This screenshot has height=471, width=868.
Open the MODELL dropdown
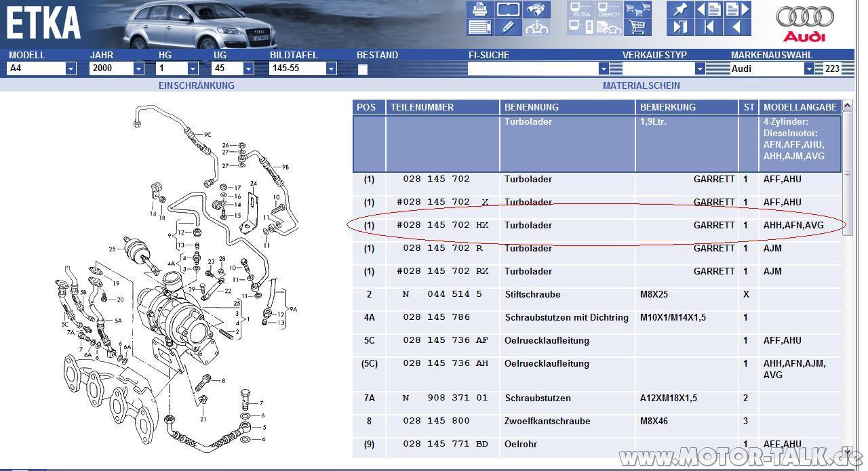click(71, 68)
